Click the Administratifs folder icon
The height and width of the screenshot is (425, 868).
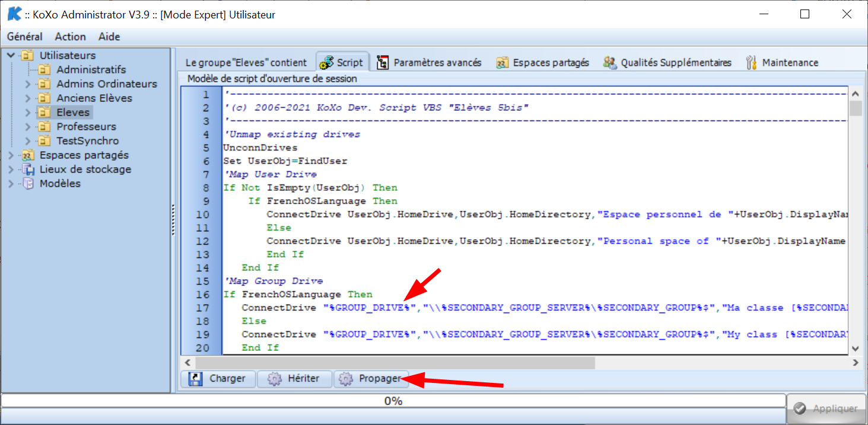[44, 69]
